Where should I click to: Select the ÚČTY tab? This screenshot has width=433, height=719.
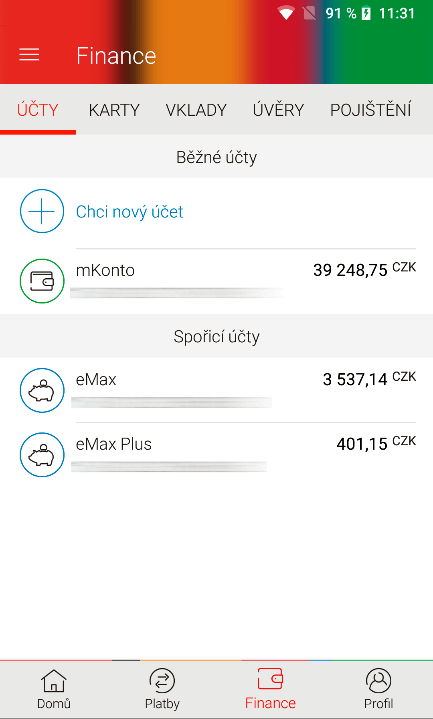[38, 110]
